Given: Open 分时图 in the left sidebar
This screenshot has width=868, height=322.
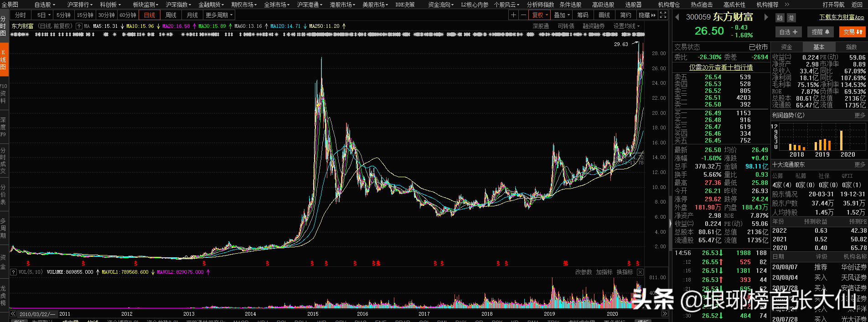Looking at the screenshot, I should [x=3, y=26].
